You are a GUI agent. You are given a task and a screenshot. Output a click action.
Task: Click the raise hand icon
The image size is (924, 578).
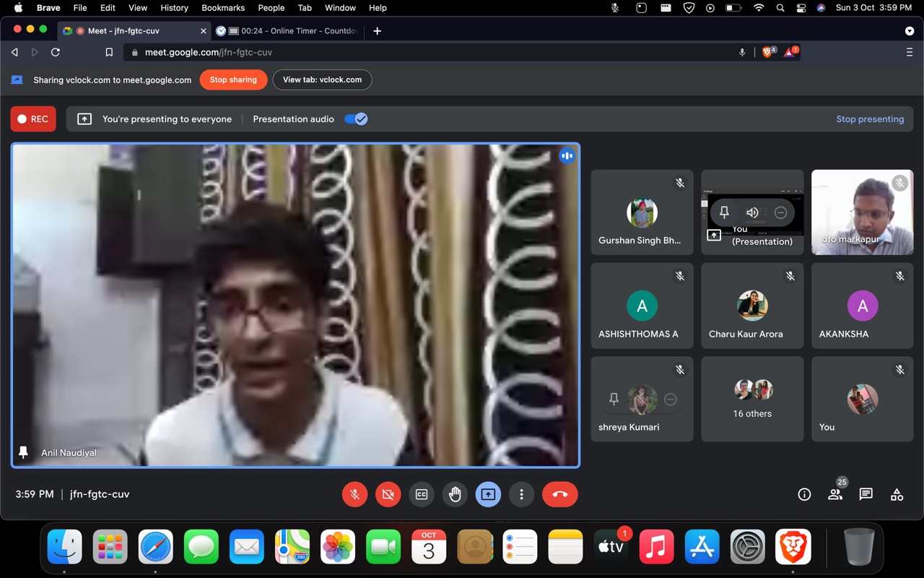tap(455, 494)
